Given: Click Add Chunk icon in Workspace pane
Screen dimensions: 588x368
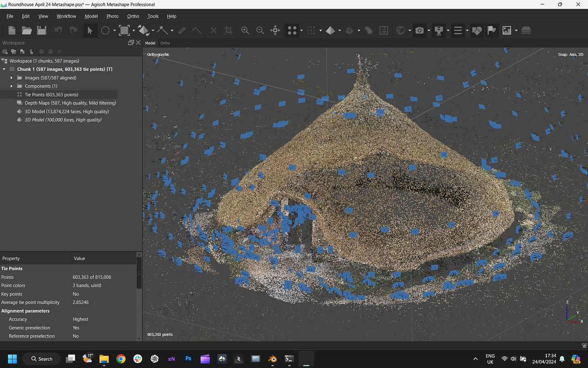Looking at the screenshot, I should pos(5,52).
